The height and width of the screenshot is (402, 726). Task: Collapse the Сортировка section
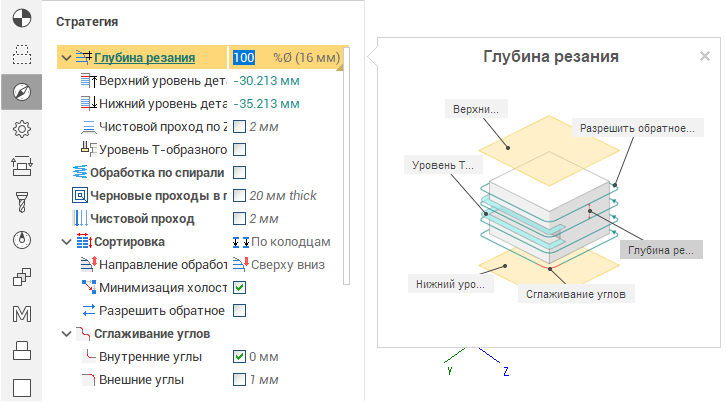pos(66,242)
